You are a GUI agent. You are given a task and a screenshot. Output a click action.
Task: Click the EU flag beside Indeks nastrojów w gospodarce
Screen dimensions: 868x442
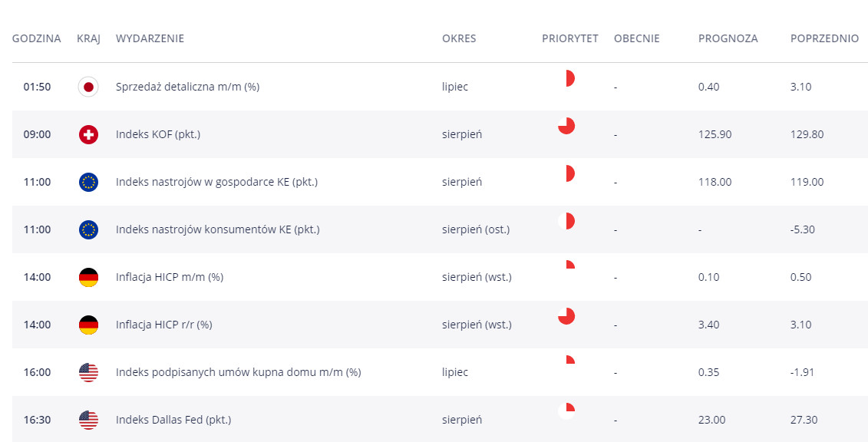pyautogui.click(x=88, y=182)
